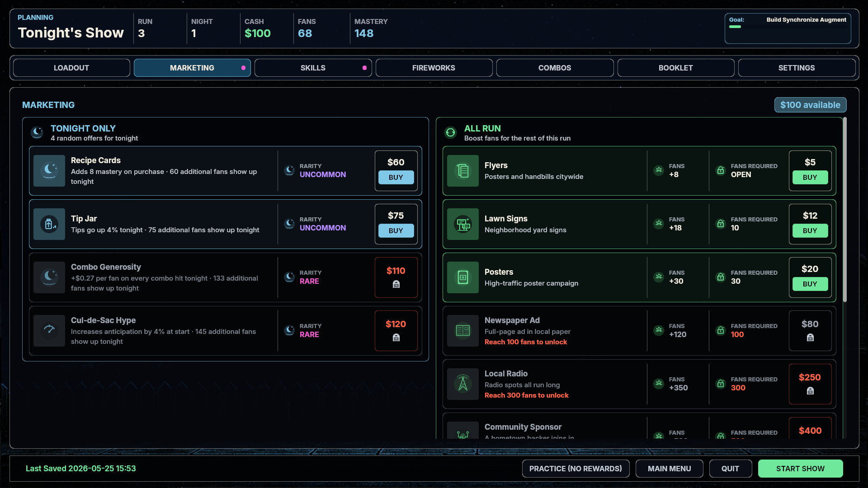The height and width of the screenshot is (488, 868).
Task: Click 'Reach 300 fans to unlock' text
Action: 527,395
